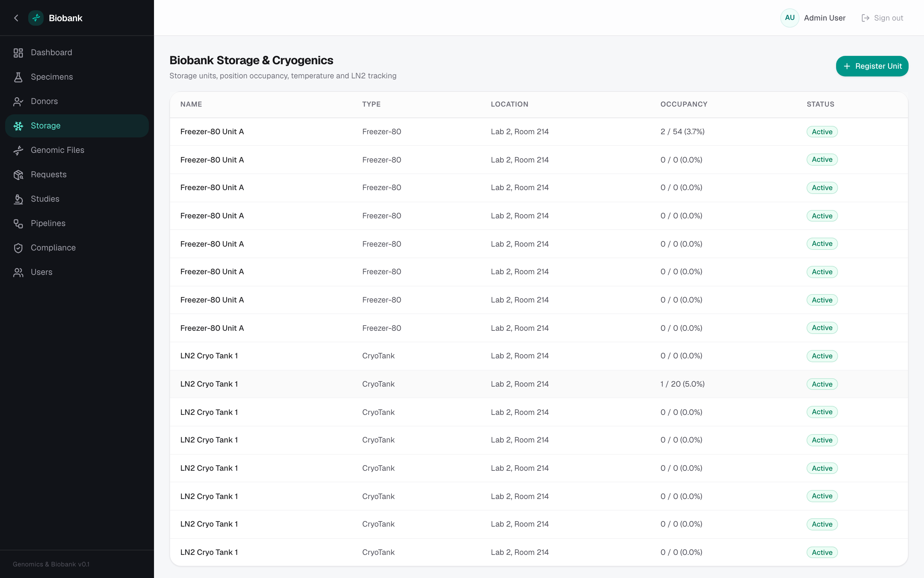Select the Storage menu label

[46, 126]
